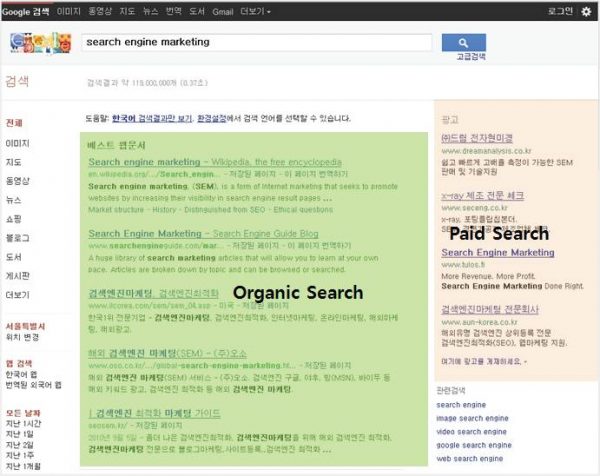Select 모든 날짜 time filter
This screenshot has width=600, height=476.
click(x=23, y=413)
